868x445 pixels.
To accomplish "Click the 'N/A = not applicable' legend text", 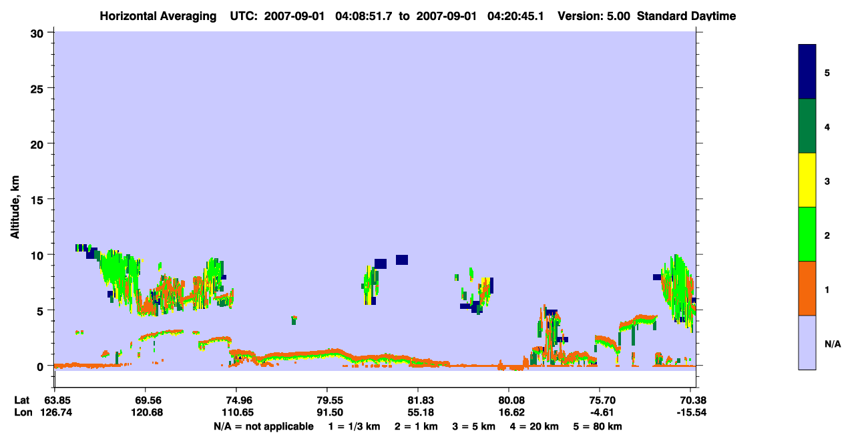I will click(263, 426).
